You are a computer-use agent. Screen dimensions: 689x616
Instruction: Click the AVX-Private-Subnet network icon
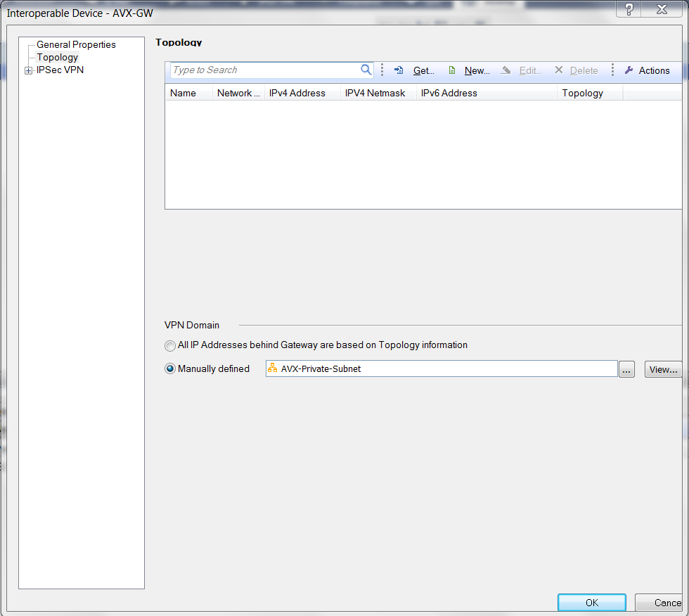coord(273,368)
